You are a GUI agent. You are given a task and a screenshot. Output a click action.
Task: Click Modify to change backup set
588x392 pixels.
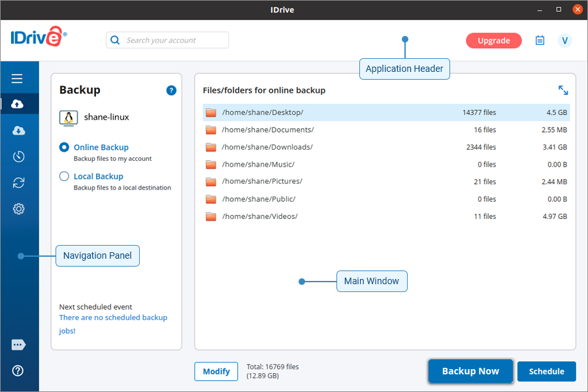point(216,371)
